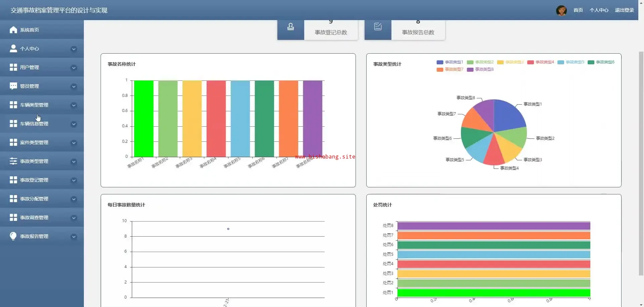The height and width of the screenshot is (307, 644).
Task: Go to 首页 link in header
Action: (x=578, y=10)
